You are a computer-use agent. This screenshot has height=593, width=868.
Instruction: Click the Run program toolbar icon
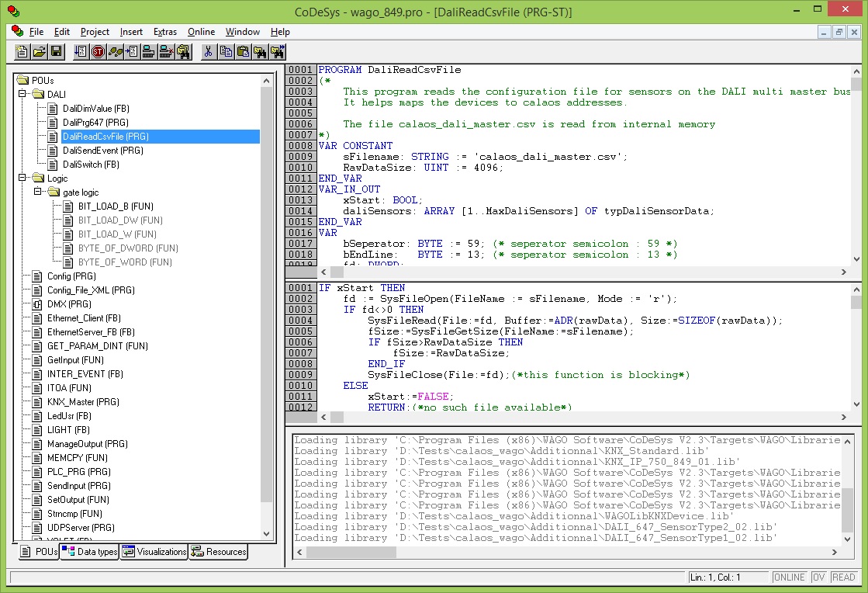(81, 52)
